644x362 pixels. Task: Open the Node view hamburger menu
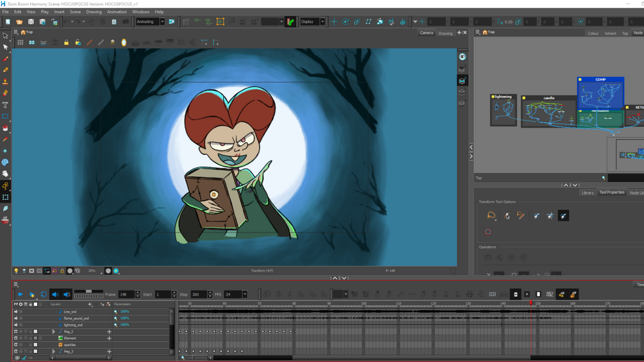click(477, 32)
